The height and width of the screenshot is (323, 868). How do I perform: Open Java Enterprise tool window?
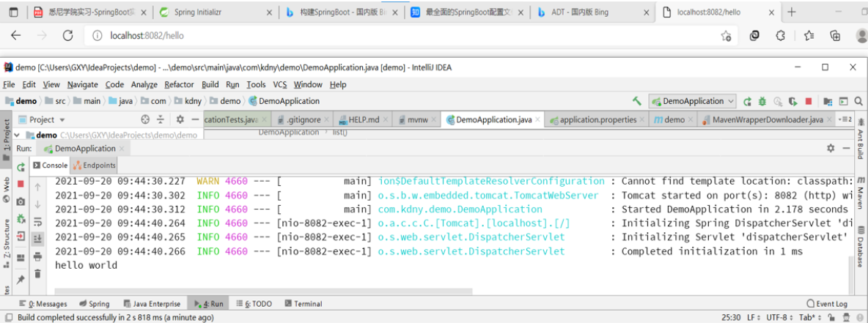[152, 304]
